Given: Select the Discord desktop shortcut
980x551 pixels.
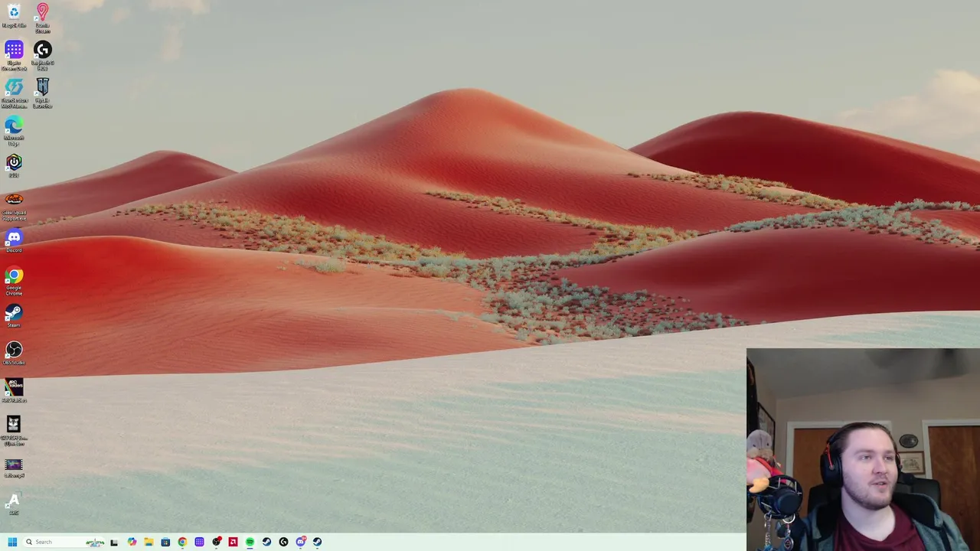Looking at the screenshot, I should click(14, 241).
